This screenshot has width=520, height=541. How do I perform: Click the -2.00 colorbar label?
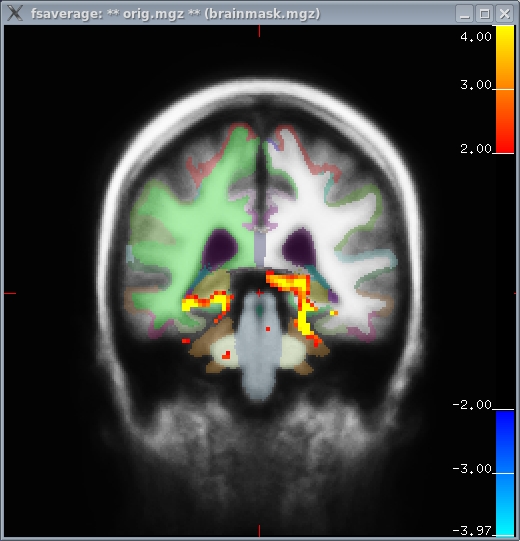click(x=472, y=404)
